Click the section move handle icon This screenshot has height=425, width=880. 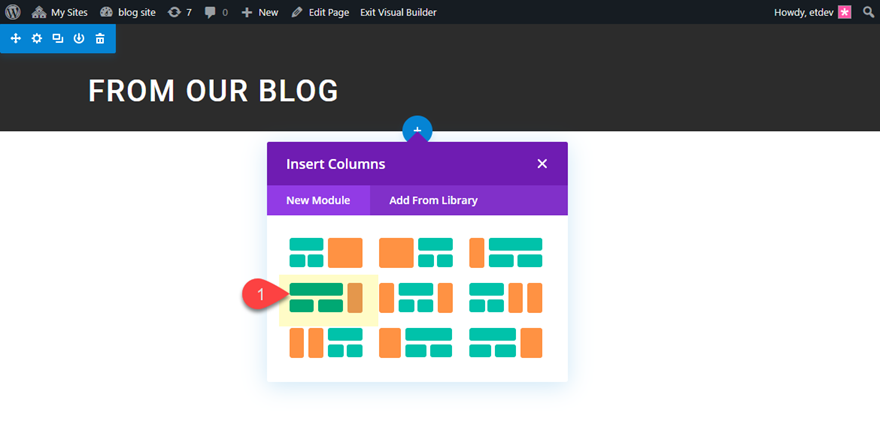tap(15, 39)
